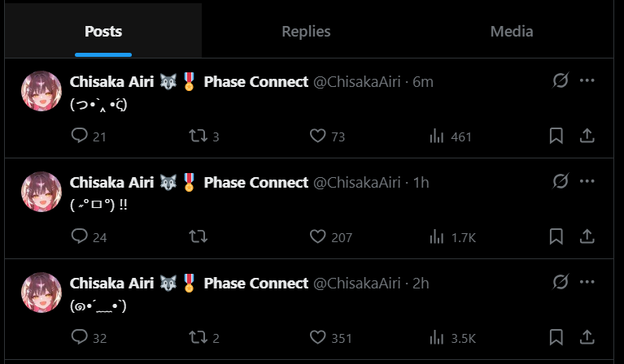Open more options on the 2h post
Image resolution: width=624 pixels, height=364 pixels.
point(587,282)
